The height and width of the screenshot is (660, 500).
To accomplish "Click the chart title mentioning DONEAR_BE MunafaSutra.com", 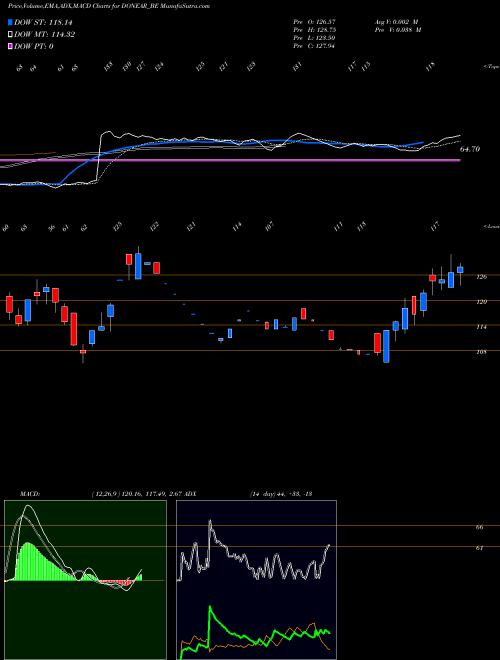I will (x=109, y=6).
